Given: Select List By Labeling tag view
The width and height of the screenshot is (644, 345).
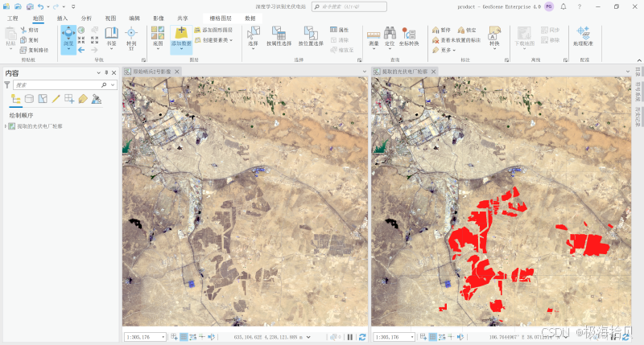Looking at the screenshot, I should (83, 99).
